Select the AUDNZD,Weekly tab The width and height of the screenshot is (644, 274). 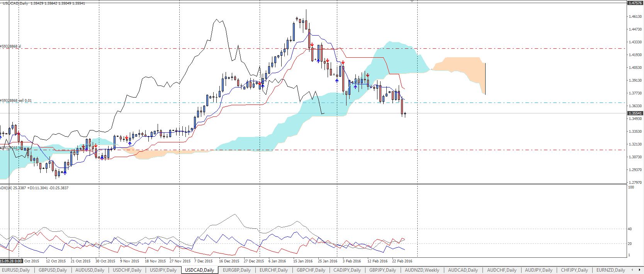tap(422, 270)
